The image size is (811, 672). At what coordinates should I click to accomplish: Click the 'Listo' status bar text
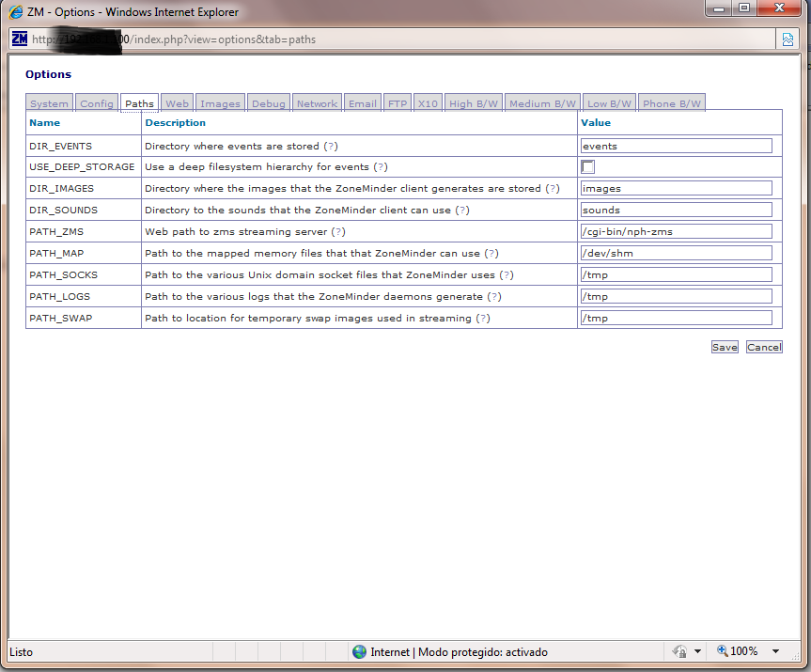pyautogui.click(x=22, y=652)
